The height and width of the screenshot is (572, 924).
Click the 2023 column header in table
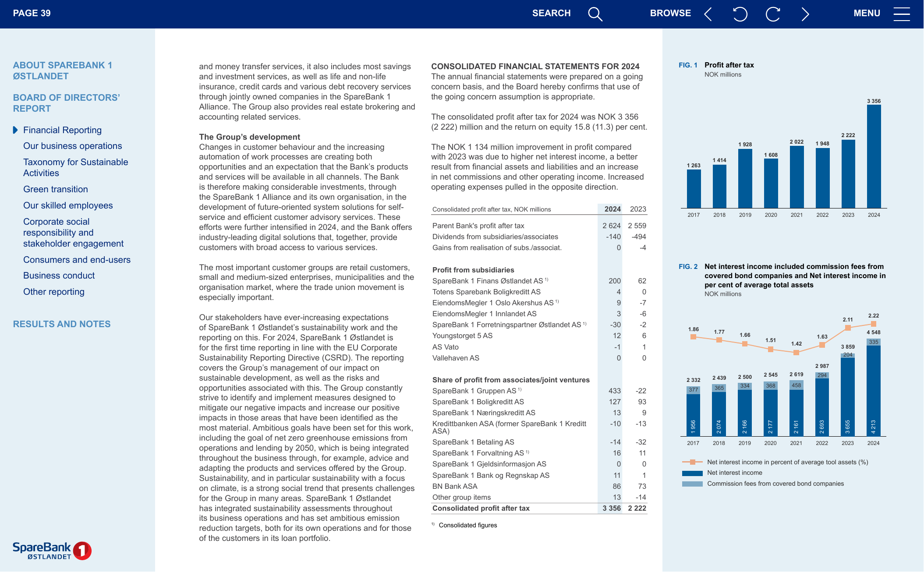coord(638,209)
